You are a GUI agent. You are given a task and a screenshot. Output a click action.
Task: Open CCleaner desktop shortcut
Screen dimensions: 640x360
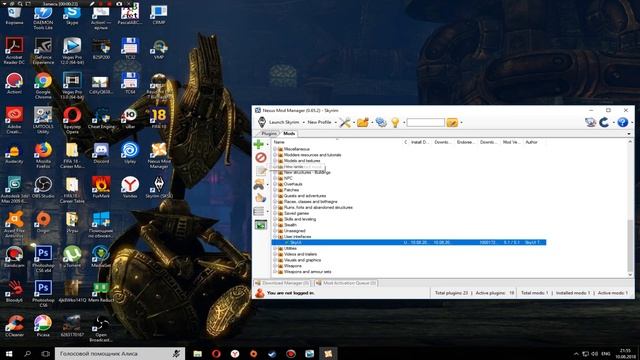pos(14,326)
